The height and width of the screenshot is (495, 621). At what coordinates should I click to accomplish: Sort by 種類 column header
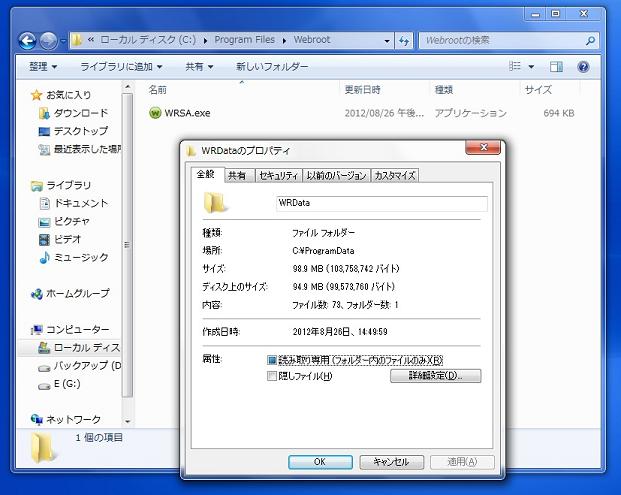[444, 90]
